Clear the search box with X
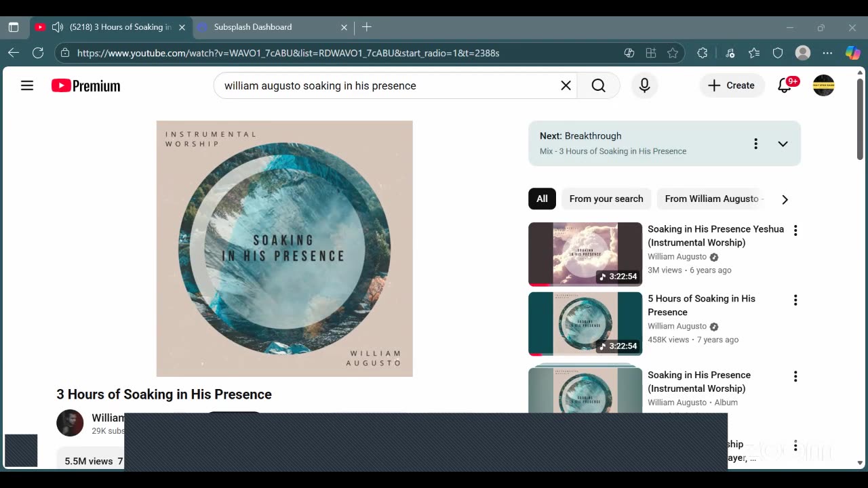This screenshot has height=488, width=868. 566,85
